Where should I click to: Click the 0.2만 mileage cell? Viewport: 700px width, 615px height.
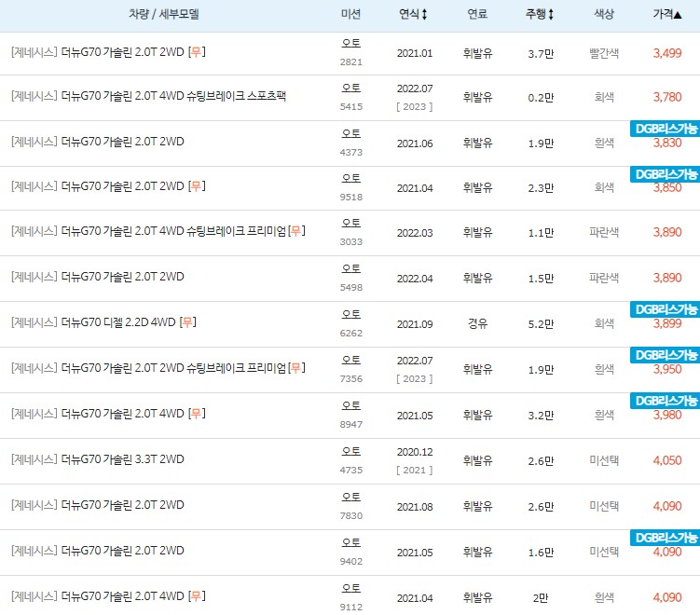(541, 97)
